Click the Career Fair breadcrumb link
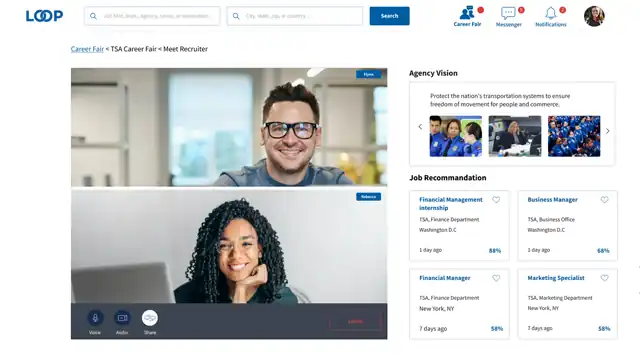 pos(87,49)
